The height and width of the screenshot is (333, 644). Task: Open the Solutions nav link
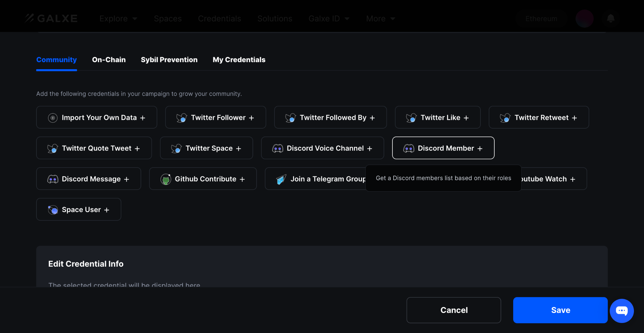[275, 19]
